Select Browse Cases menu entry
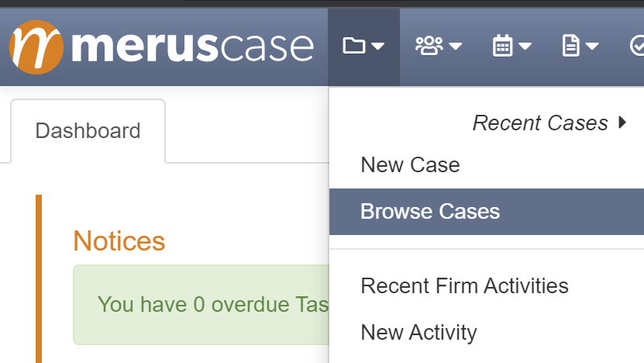This screenshot has width=644, height=363. click(487, 212)
